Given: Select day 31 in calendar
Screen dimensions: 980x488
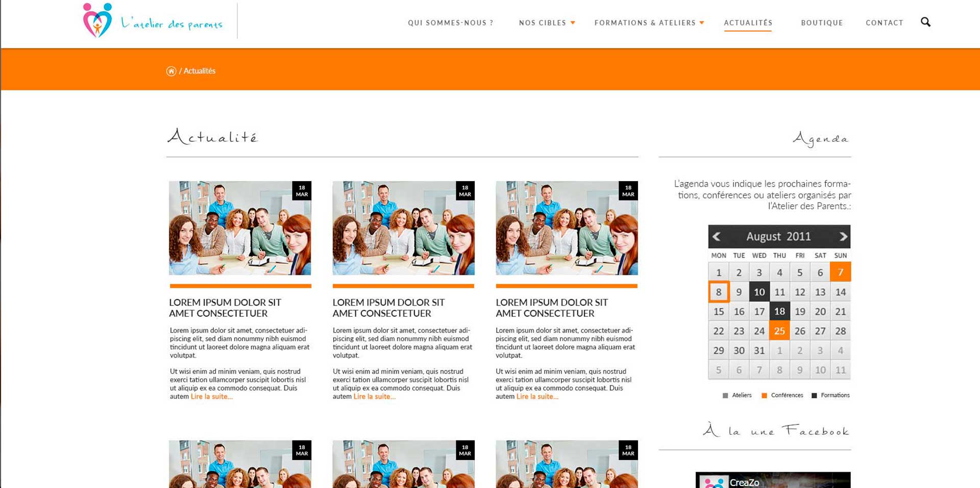Looking at the screenshot, I should pos(759,350).
